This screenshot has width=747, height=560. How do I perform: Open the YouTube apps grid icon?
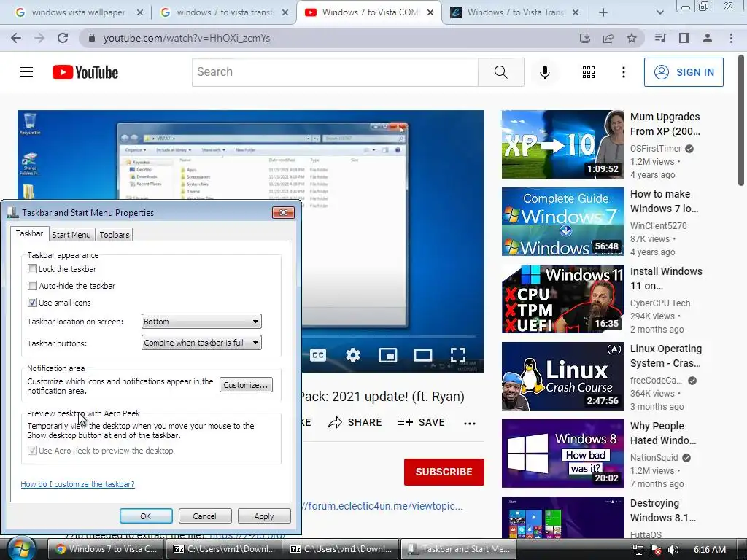tap(589, 72)
